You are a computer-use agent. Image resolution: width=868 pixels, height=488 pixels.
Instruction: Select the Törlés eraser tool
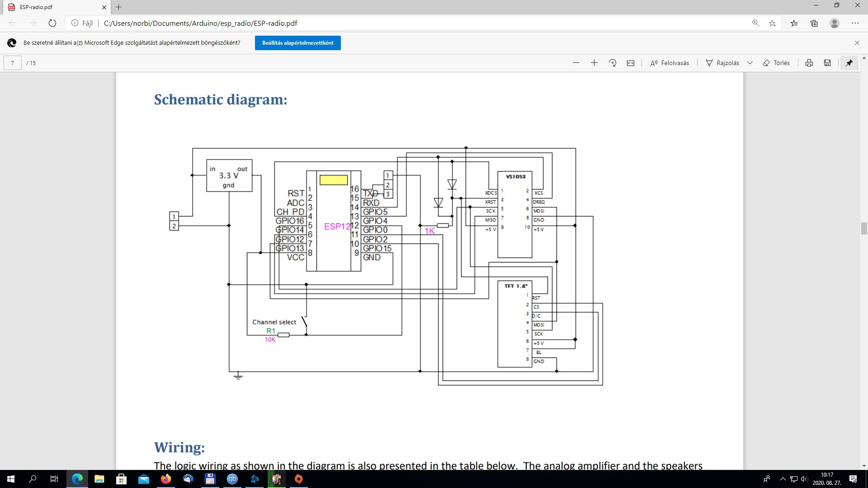776,63
